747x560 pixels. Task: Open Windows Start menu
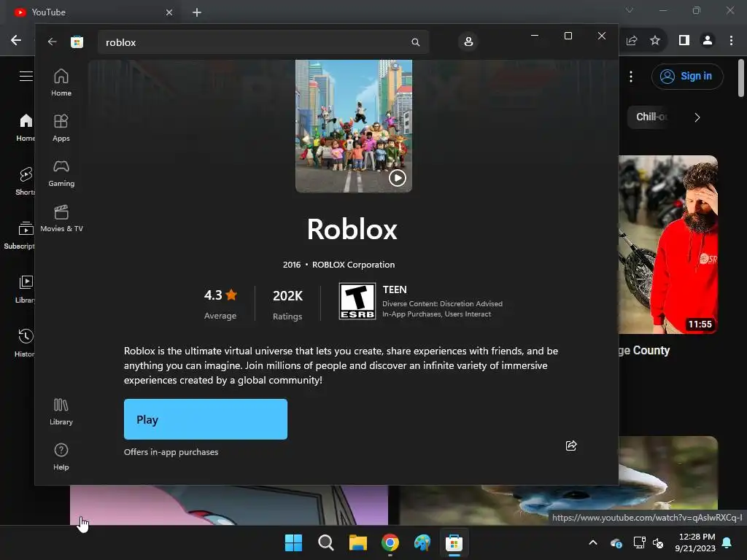(x=293, y=542)
